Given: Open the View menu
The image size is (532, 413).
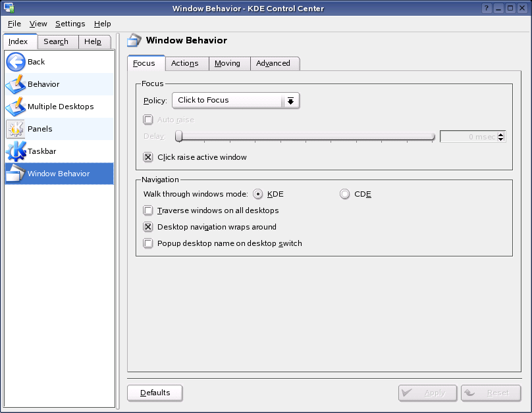Looking at the screenshot, I should pos(38,24).
